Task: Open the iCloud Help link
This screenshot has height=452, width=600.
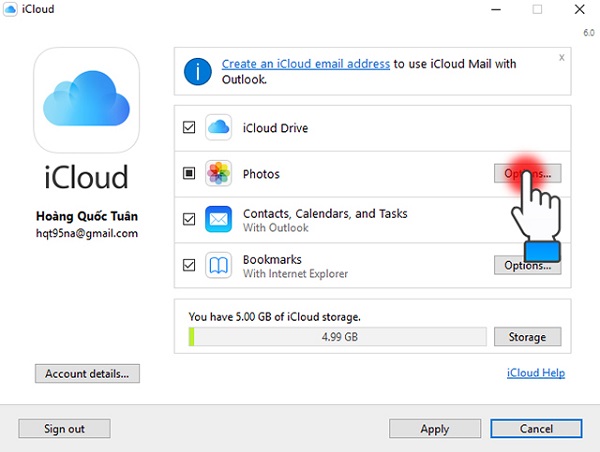Action: [x=536, y=374]
